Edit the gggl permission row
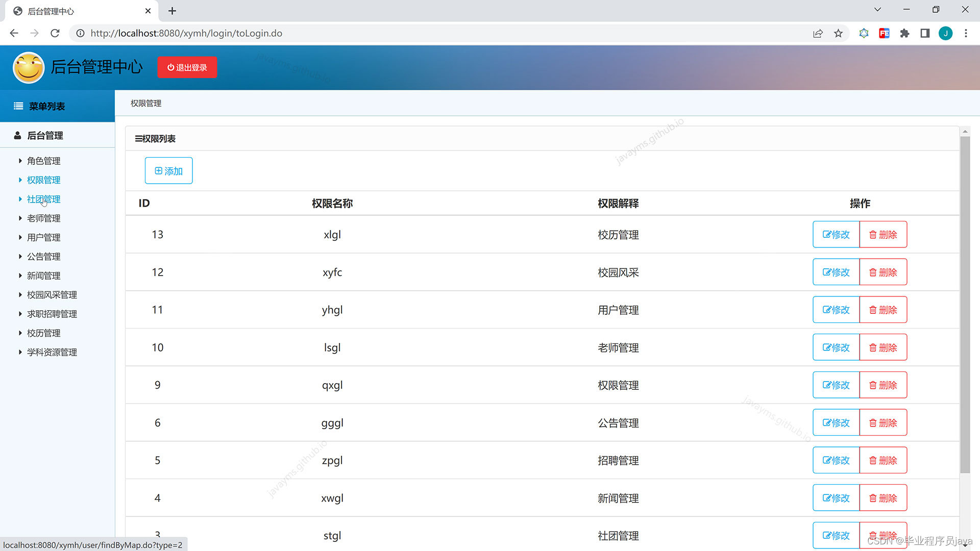980x551 pixels. tap(836, 423)
